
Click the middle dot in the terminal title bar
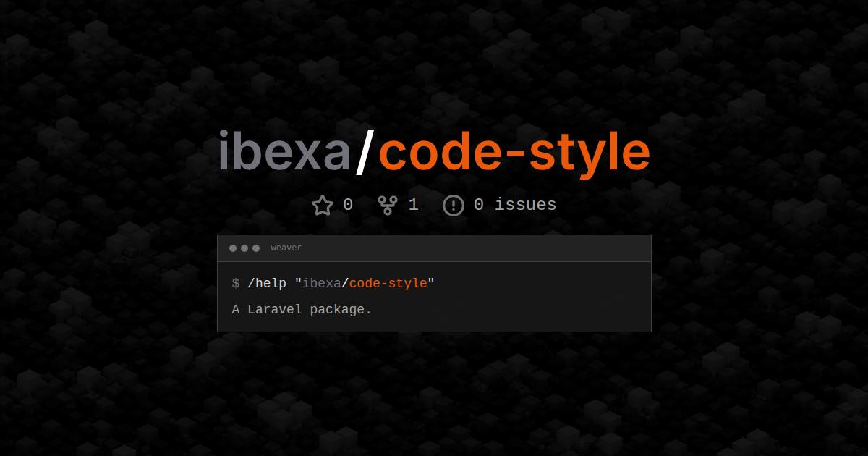244,248
